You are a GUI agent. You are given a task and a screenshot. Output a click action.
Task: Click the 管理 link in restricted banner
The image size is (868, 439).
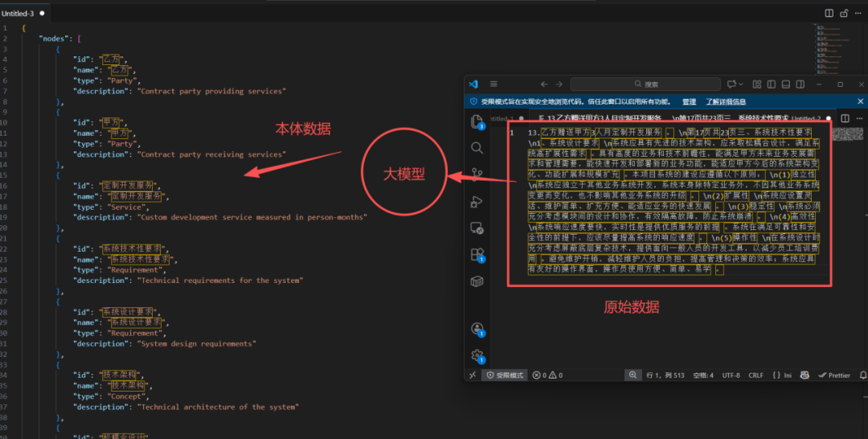(x=689, y=102)
